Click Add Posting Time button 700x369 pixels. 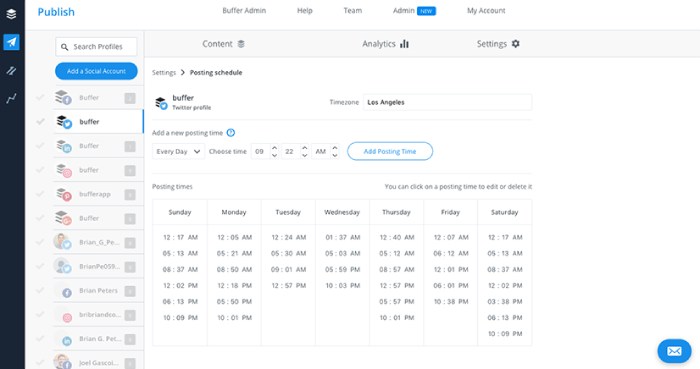coord(390,151)
